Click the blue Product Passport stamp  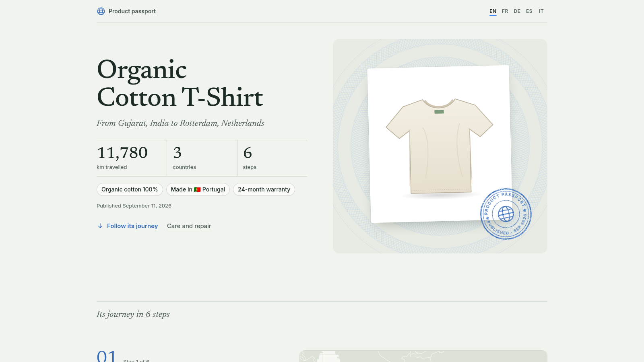506,214
